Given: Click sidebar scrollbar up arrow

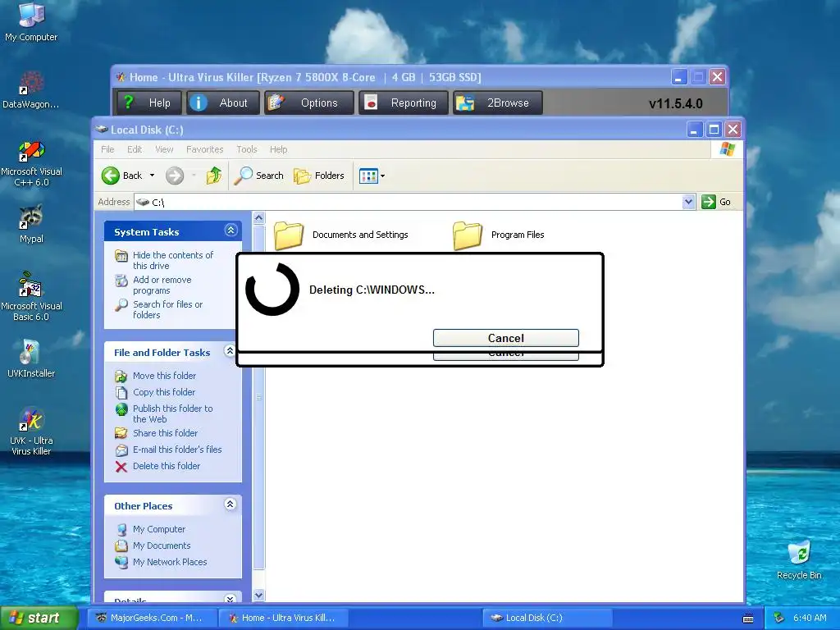Looking at the screenshot, I should 258,217.
